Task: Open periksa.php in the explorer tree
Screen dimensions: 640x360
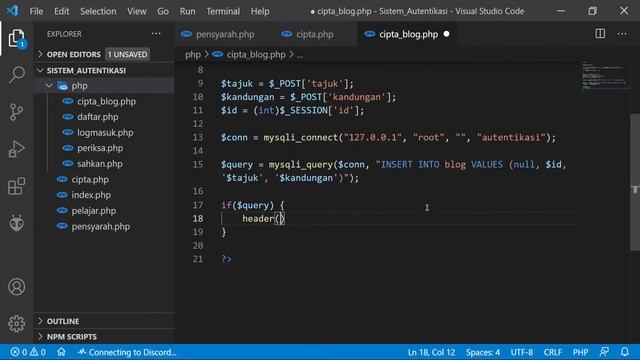Action: coord(100,148)
